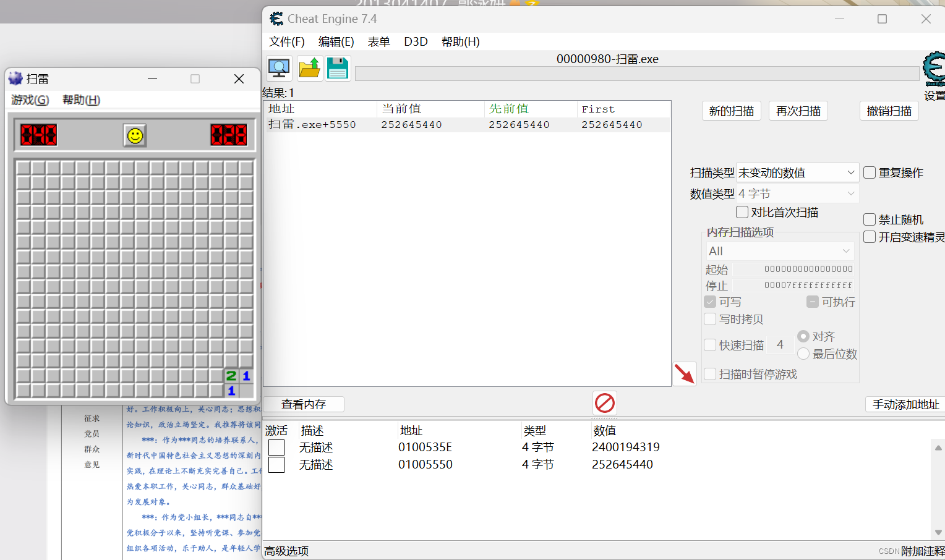Open Cheat Engine settings logo

[934, 69]
